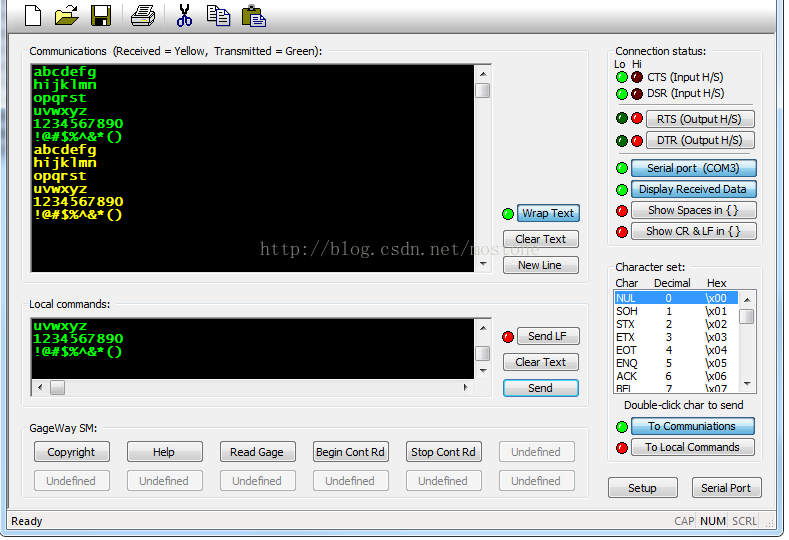Run the Read Gage command

point(257,452)
